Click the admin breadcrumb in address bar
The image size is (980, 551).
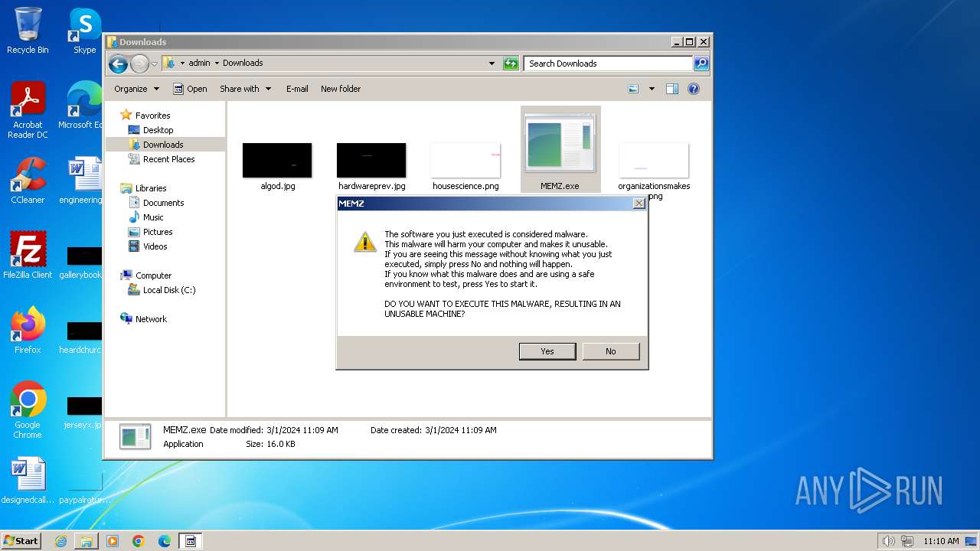[199, 64]
